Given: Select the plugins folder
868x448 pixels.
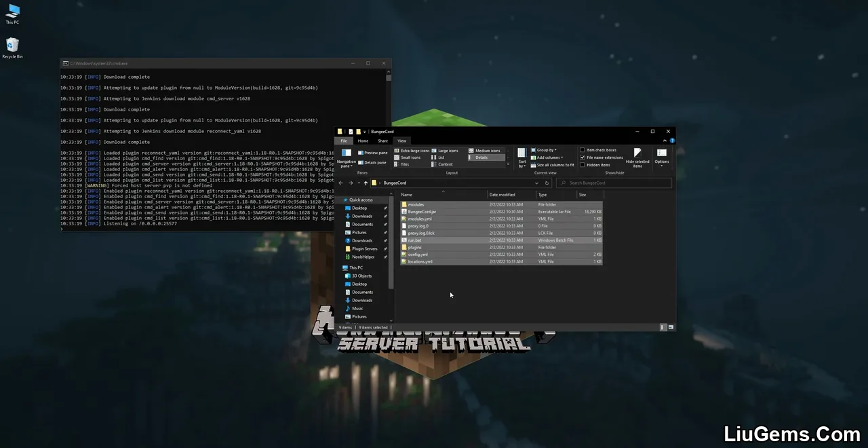Looking at the screenshot, I should click(x=501, y=247).
